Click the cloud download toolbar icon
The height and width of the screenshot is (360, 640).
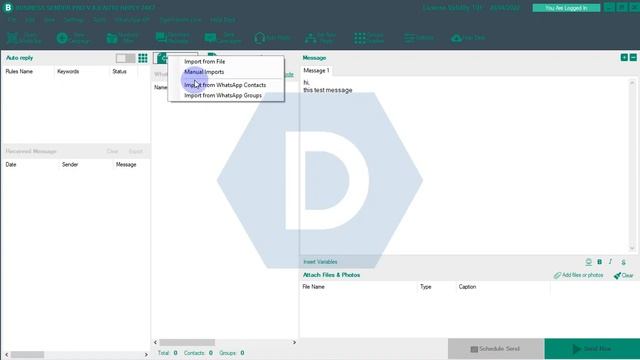(x=456, y=38)
